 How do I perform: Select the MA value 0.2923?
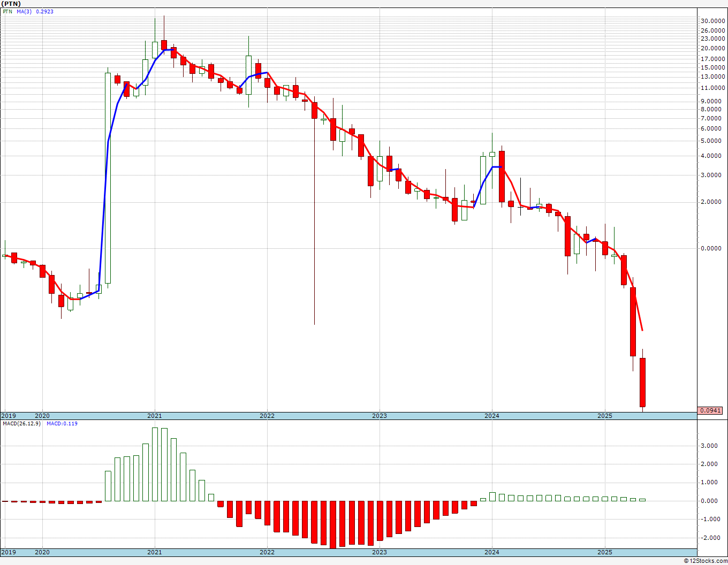[45, 11]
